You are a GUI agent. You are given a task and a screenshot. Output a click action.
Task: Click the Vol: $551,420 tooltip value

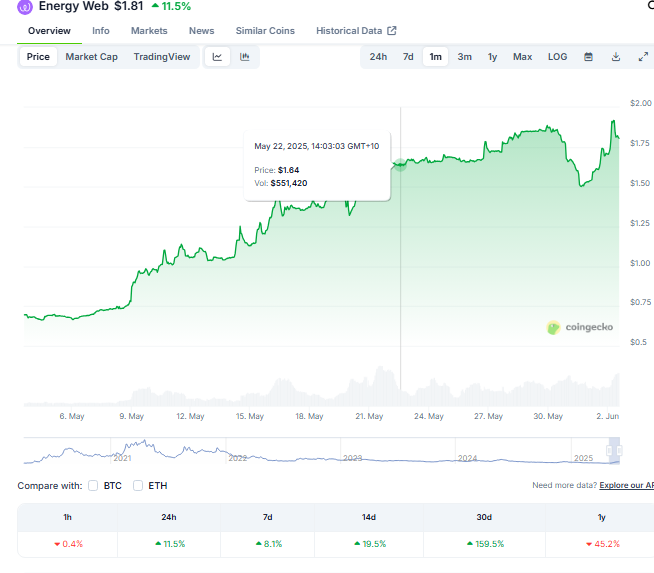pos(281,183)
